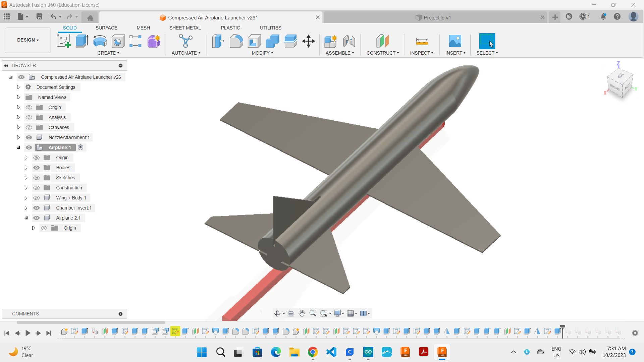644x362 pixels.
Task: Open the Extrude tool
Action: 82,41
